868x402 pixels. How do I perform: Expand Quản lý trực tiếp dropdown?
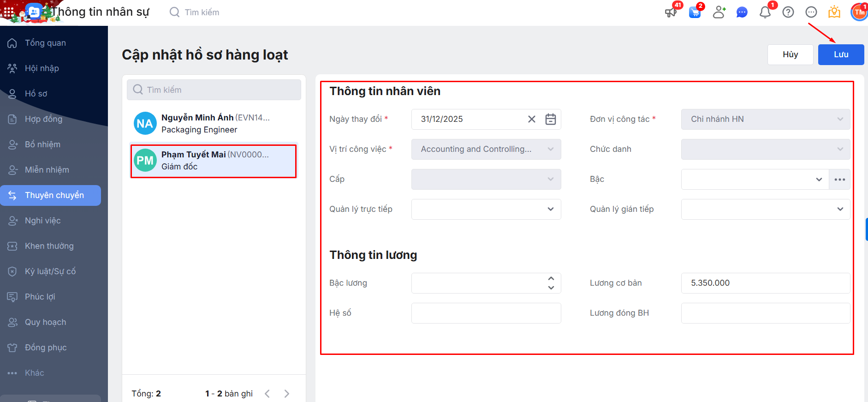pyautogui.click(x=550, y=209)
